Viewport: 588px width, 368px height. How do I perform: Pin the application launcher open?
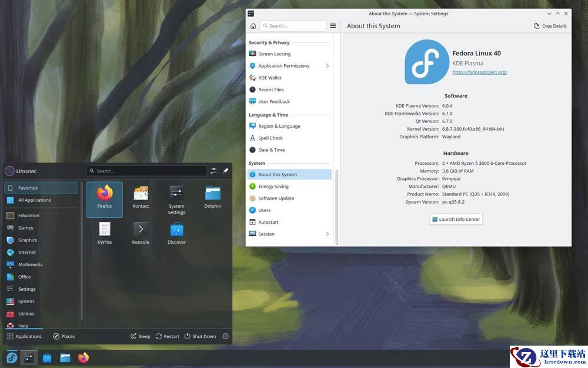(x=225, y=171)
